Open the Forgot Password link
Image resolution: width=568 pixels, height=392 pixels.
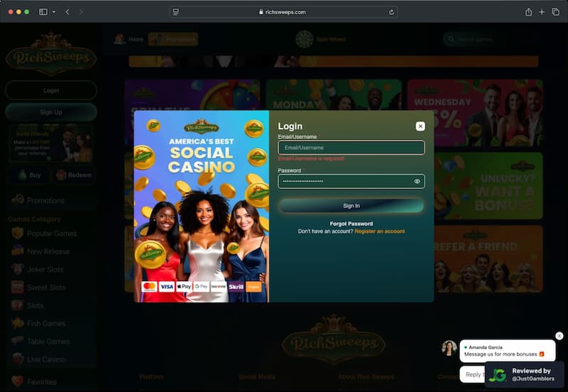[351, 224]
